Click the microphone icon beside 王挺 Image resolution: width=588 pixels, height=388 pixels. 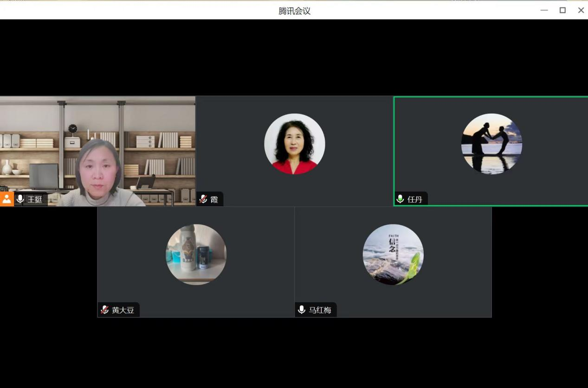20,199
